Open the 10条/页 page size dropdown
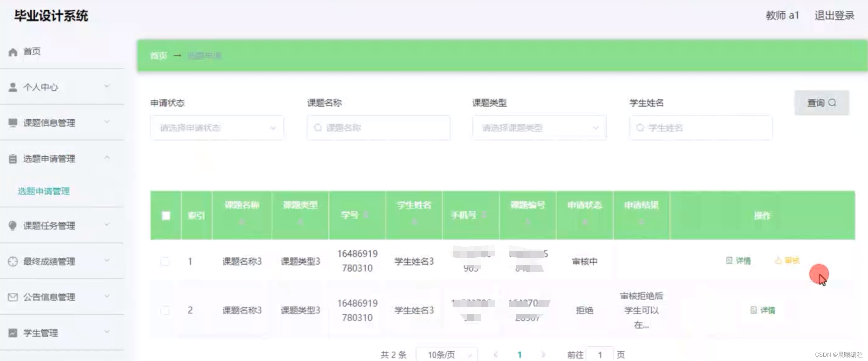Image resolution: width=868 pixels, height=361 pixels. tap(447, 355)
